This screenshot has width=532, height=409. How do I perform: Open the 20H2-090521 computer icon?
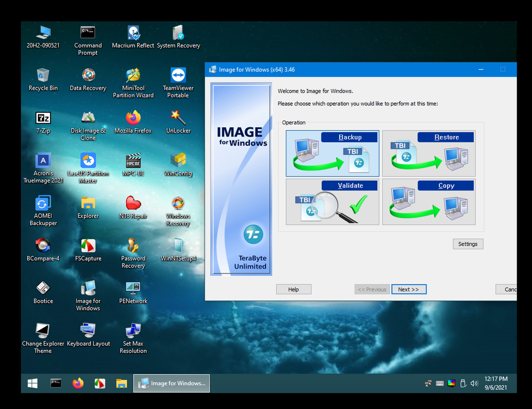click(43, 37)
